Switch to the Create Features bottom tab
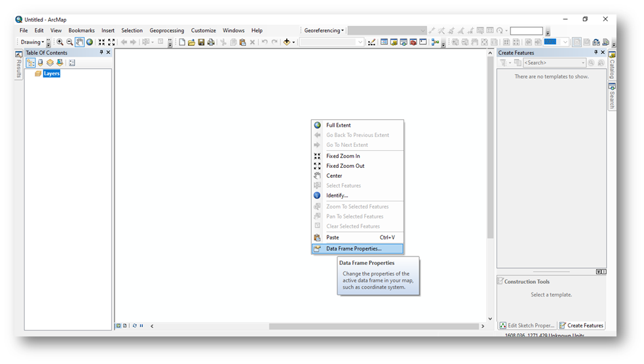644x364 pixels. tap(581, 325)
